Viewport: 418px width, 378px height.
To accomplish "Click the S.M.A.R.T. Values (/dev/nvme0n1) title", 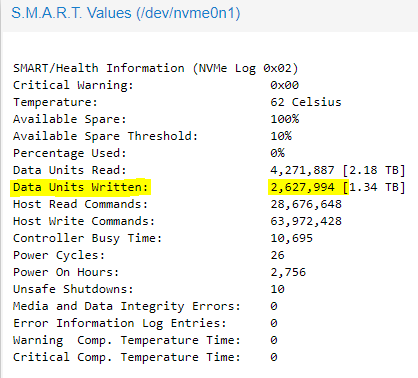I will (x=126, y=13).
